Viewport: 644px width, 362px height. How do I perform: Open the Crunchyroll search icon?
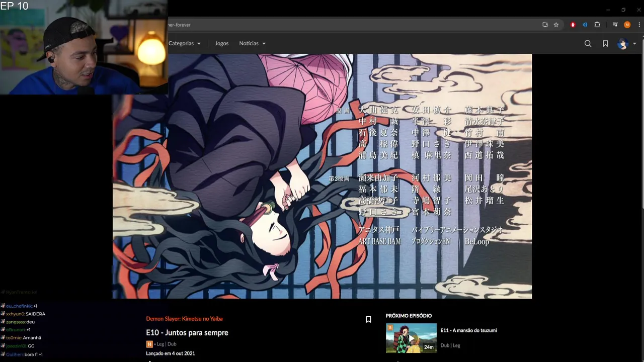(x=588, y=44)
